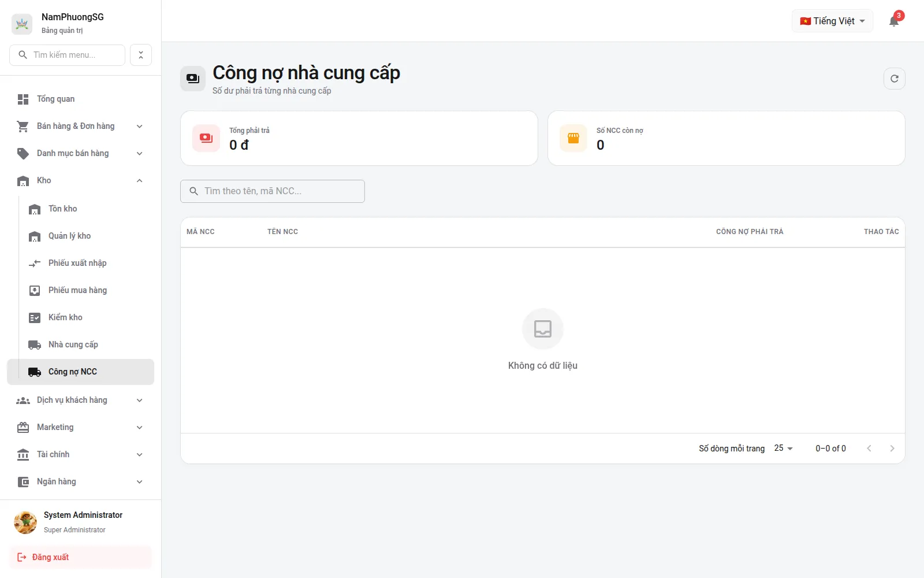Click the Tổng phải trả money icon
The height and width of the screenshot is (578, 924).
206,138
